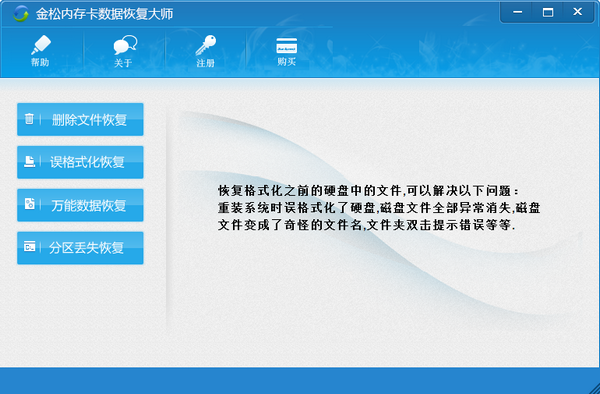Maximize the recovery application window

pos(548,13)
